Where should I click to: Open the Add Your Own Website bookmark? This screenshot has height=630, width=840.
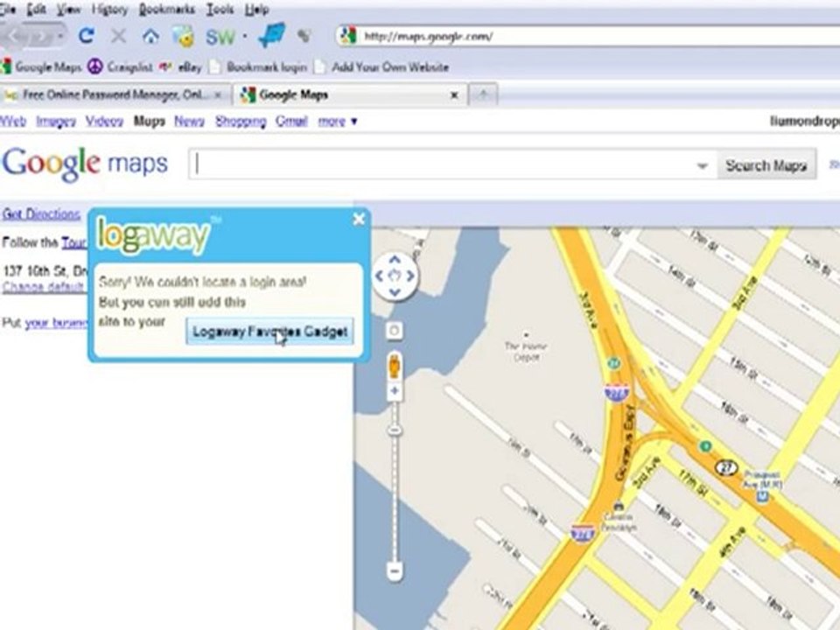[381, 67]
